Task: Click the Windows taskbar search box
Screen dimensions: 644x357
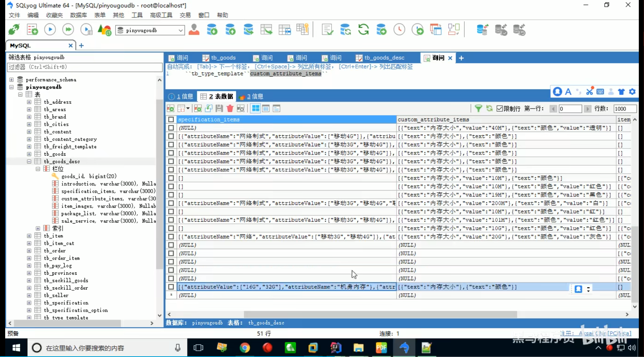Action: [x=107, y=348]
